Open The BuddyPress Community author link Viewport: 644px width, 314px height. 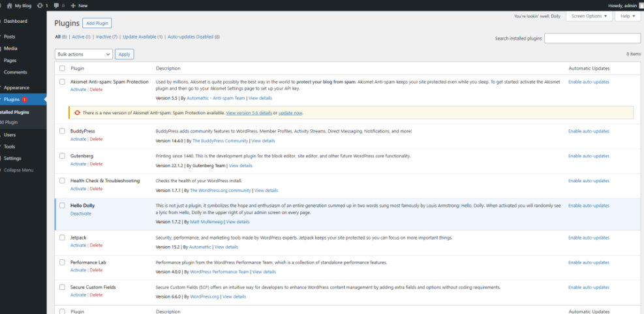[220, 140]
